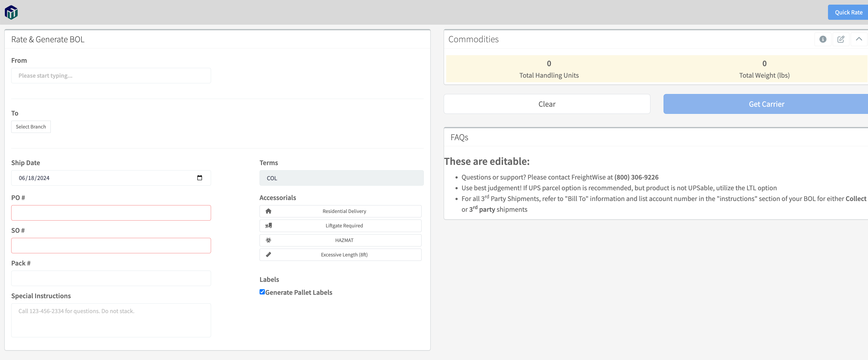
Task: Click the ruler icon for Excessive Length
Action: tap(269, 254)
